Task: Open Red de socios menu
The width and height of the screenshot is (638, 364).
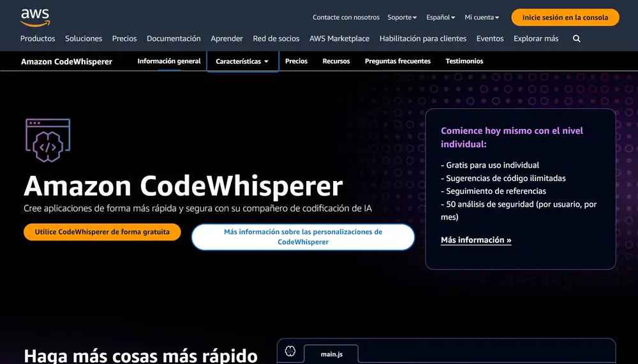Action: (276, 39)
